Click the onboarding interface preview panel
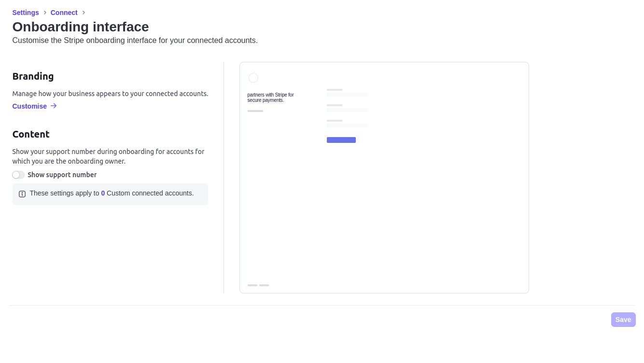644x363 pixels. (384, 177)
